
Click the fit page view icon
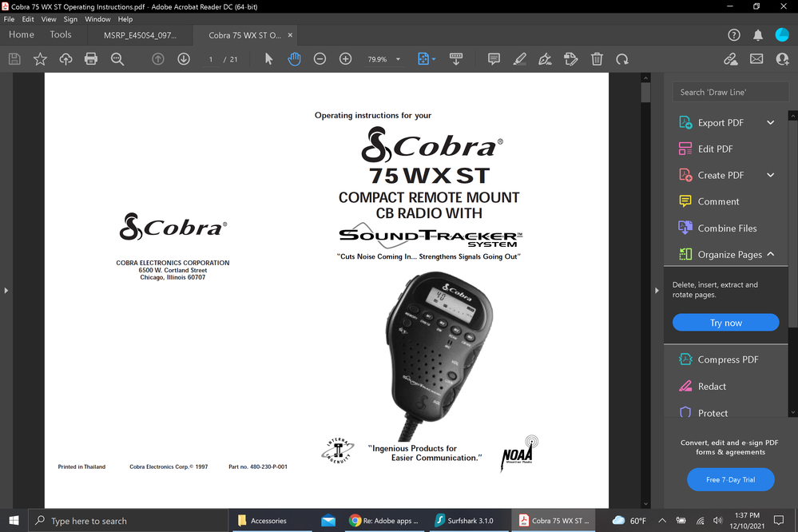[423, 59]
